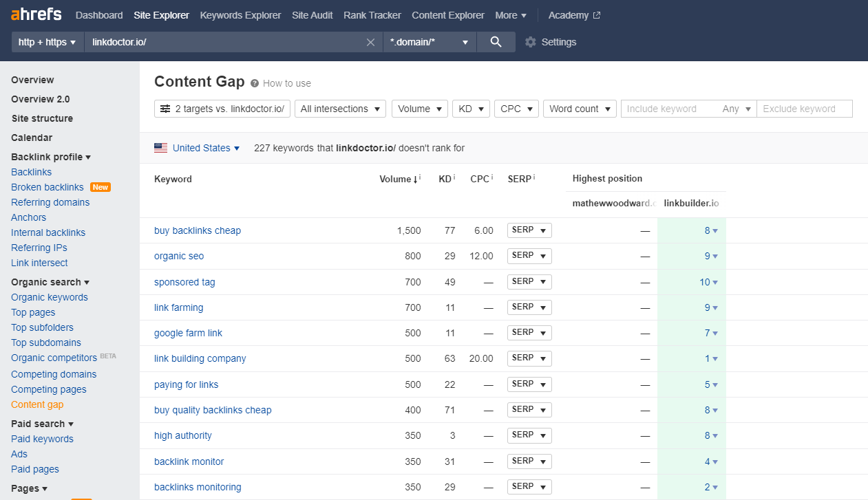Sort by Volume column header
This screenshot has width=868, height=500.
tap(399, 179)
